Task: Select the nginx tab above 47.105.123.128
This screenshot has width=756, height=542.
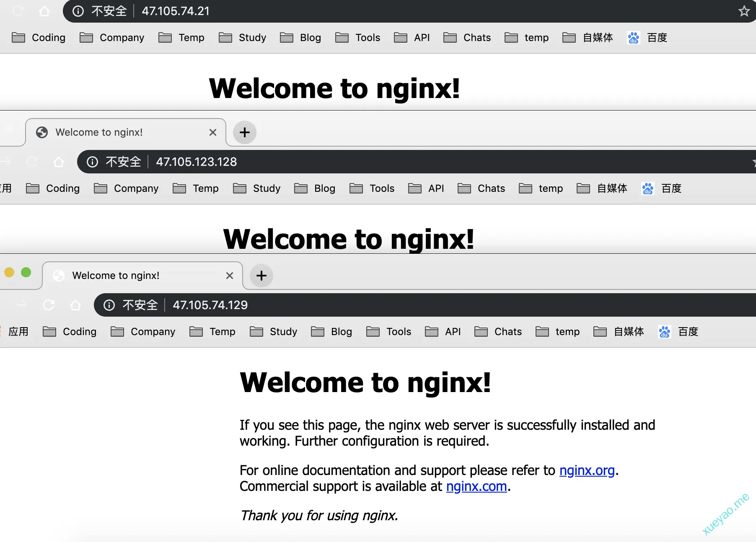Action: (x=126, y=132)
